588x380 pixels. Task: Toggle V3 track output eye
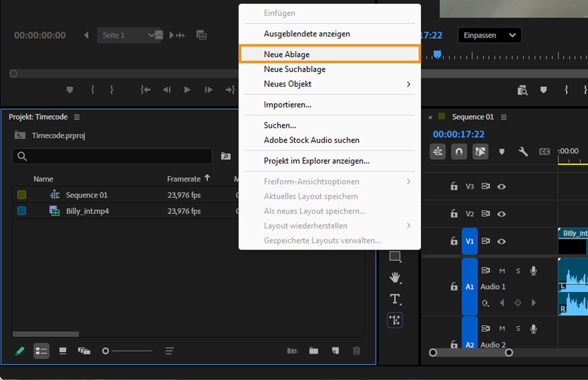[501, 187]
